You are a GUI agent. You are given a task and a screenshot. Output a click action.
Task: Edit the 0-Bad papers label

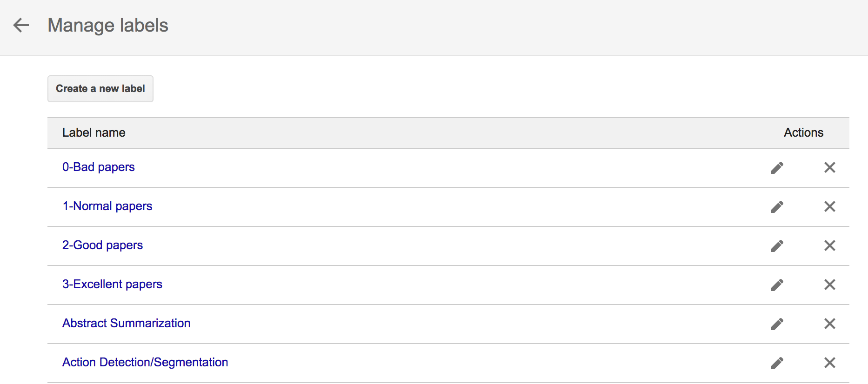tap(777, 168)
